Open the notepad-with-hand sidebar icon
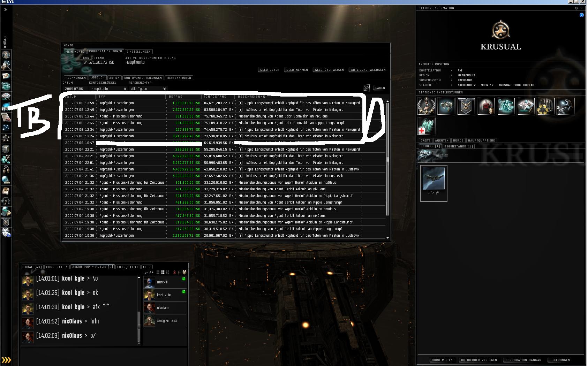Screen dimensions: 588x366 (x=6, y=117)
